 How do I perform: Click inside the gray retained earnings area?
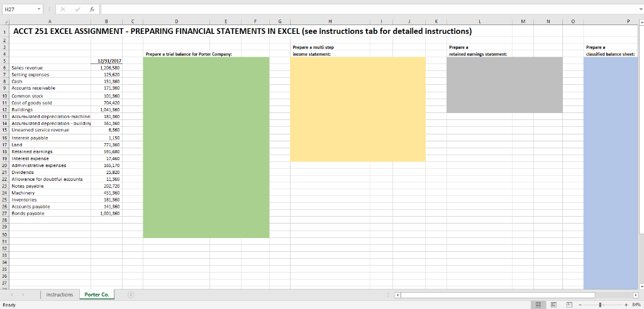505,85
